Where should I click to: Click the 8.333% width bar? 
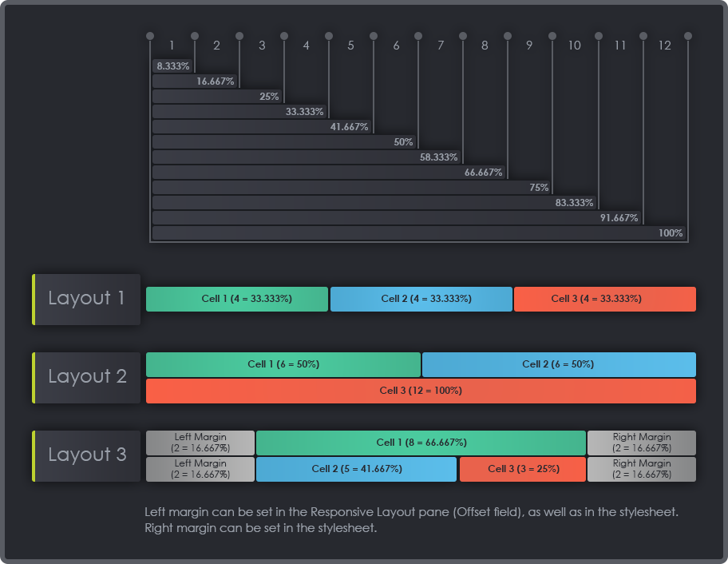(x=172, y=66)
